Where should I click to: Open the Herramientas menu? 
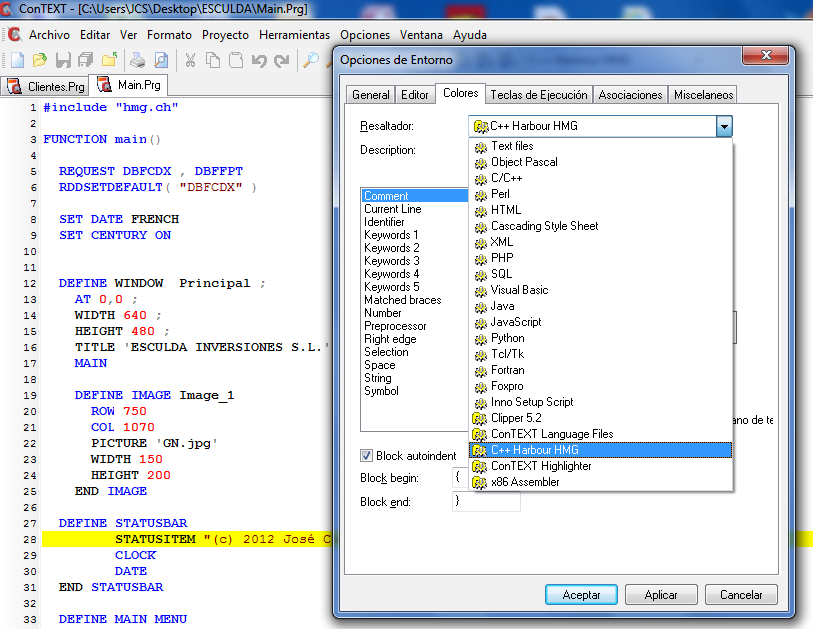(295, 35)
